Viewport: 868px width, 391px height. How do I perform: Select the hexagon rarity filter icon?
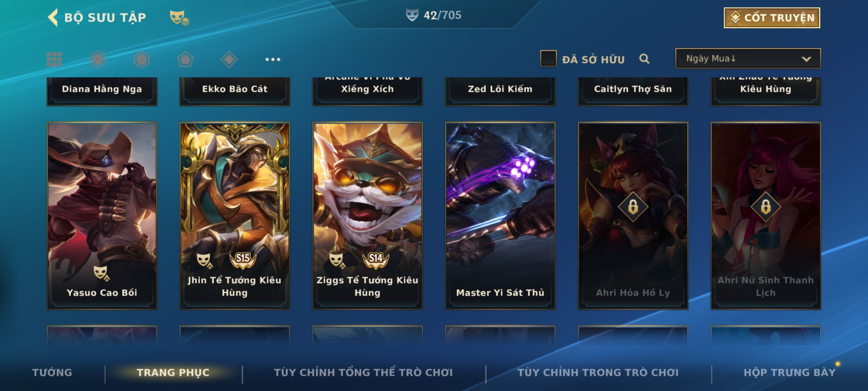coord(141,59)
